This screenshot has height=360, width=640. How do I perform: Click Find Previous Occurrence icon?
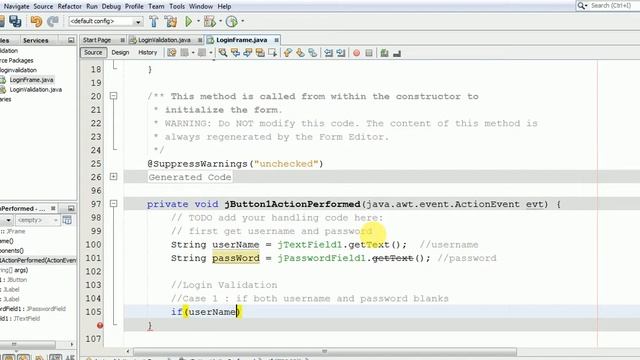(x=235, y=53)
